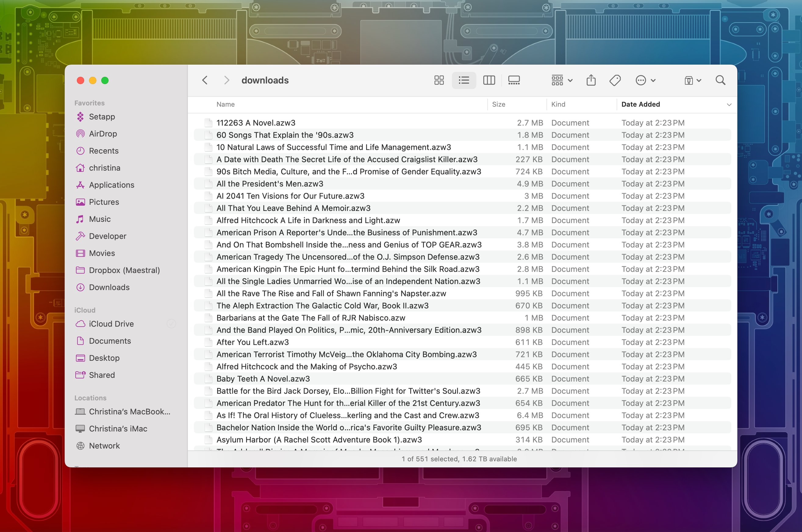Click the Favorites section header
Screen dimensions: 802x532
click(89, 103)
